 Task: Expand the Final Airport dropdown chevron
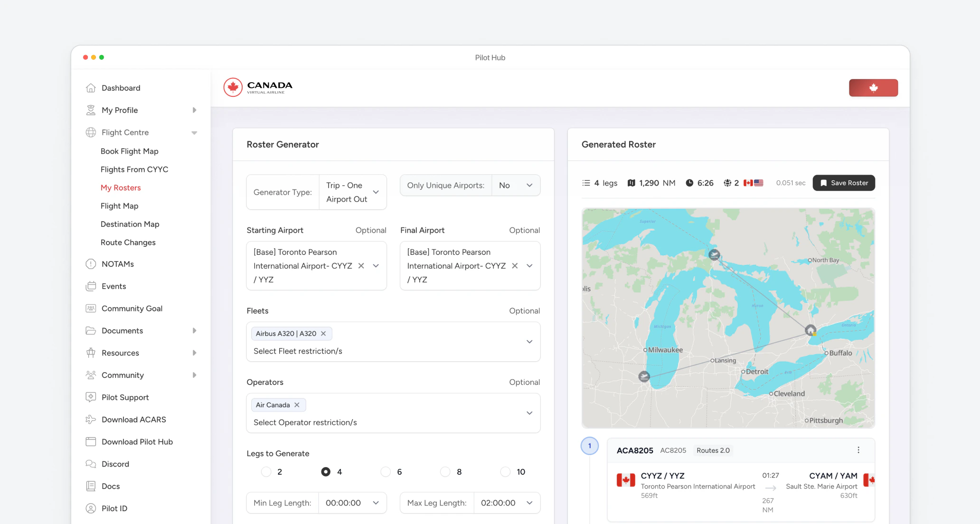pos(529,266)
